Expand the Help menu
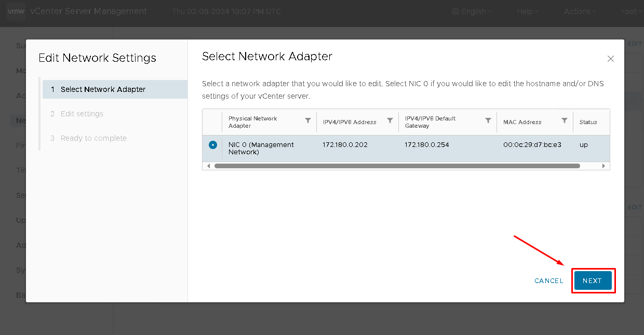This screenshot has width=644, height=335. pos(528,11)
